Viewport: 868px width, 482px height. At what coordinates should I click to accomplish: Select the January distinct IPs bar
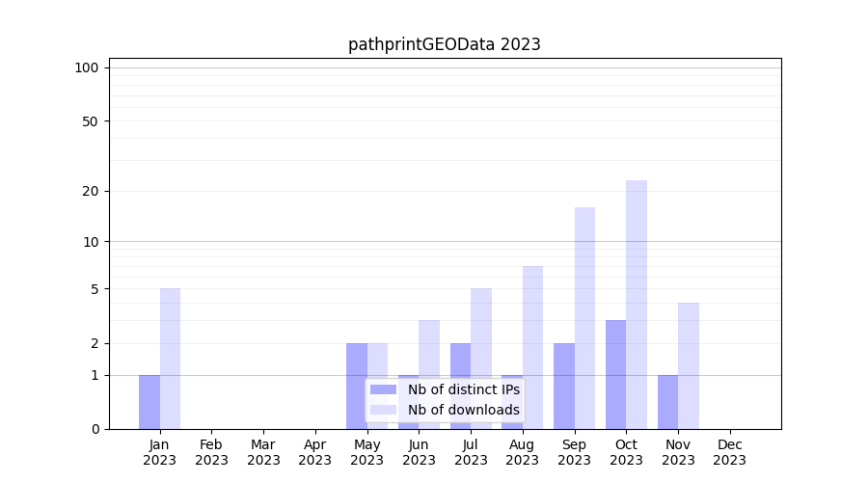[149, 401]
